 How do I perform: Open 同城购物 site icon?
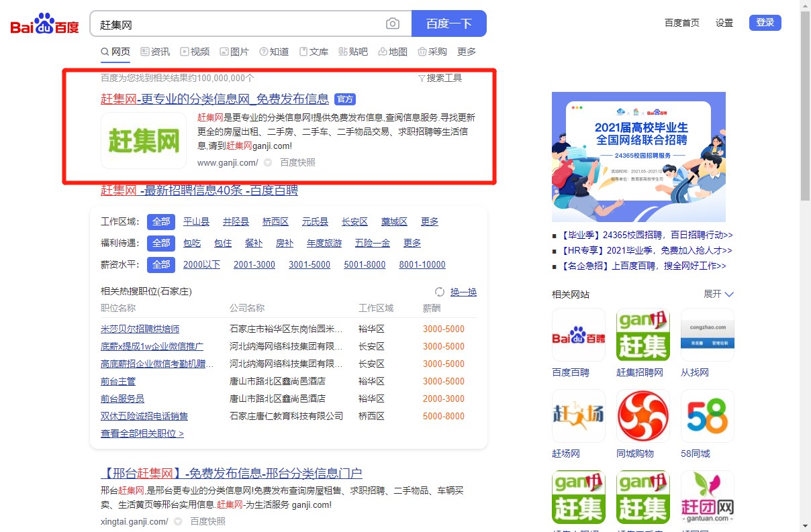pos(643,417)
